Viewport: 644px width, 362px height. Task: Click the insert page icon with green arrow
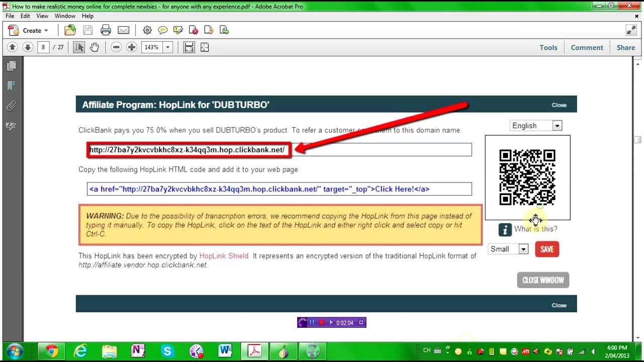pos(224,30)
